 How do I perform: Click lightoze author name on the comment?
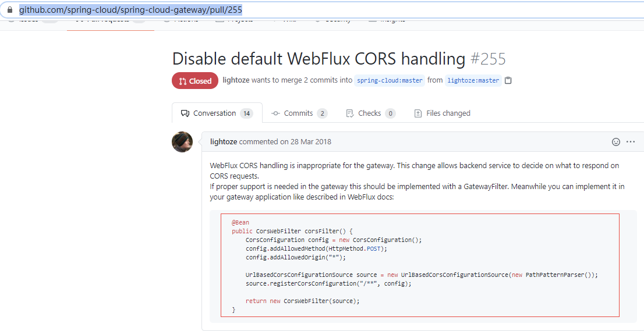224,142
